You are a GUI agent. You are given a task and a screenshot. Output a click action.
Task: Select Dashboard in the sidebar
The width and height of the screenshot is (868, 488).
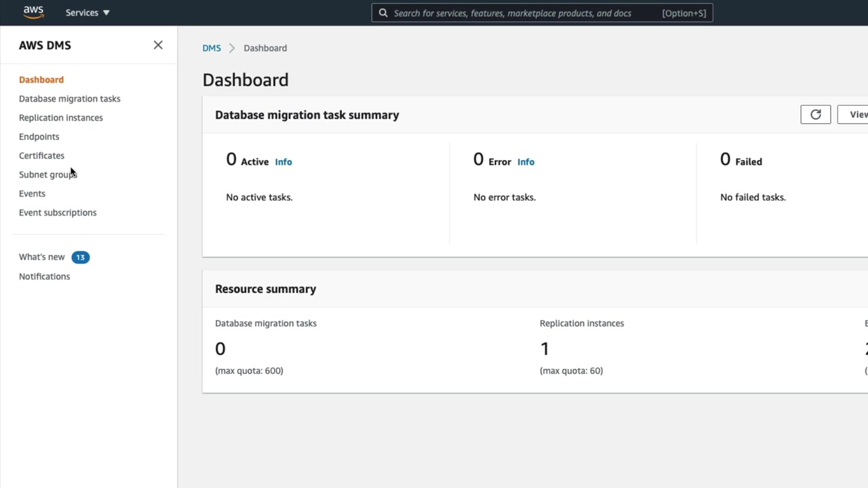(41, 80)
